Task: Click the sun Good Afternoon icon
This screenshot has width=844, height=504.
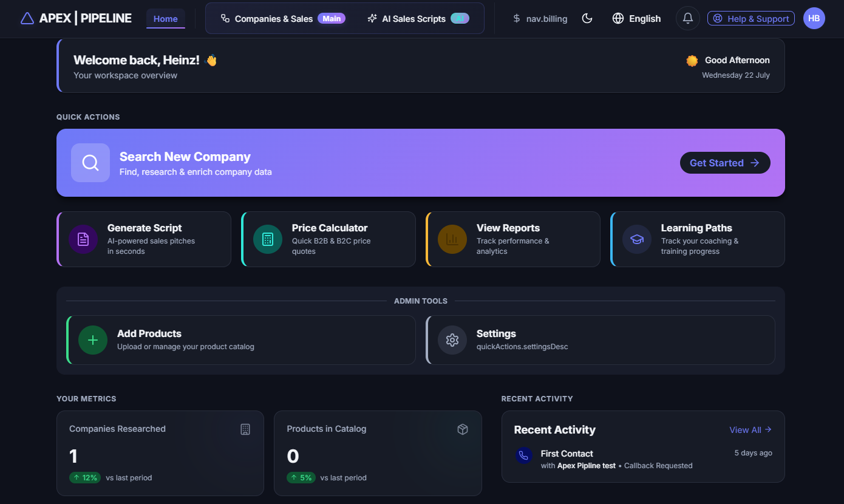Action: 692,60
